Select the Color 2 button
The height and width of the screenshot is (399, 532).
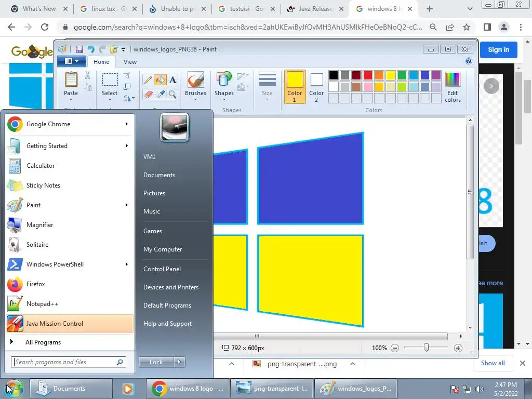(316, 87)
